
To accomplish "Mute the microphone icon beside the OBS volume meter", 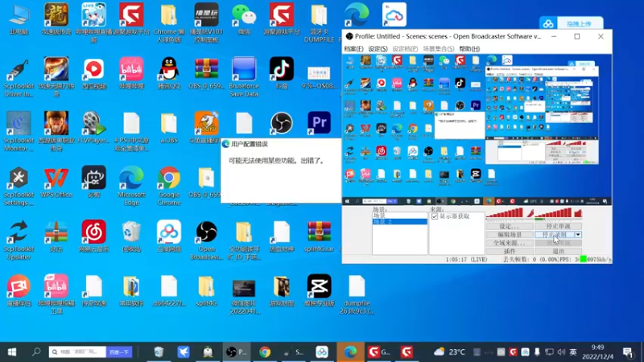I will point(530,213).
